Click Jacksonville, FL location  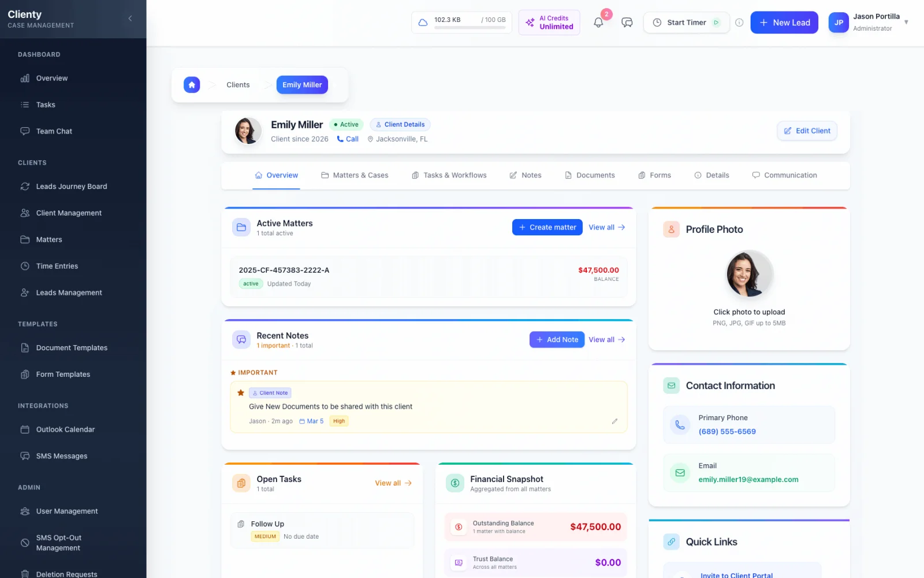click(397, 139)
